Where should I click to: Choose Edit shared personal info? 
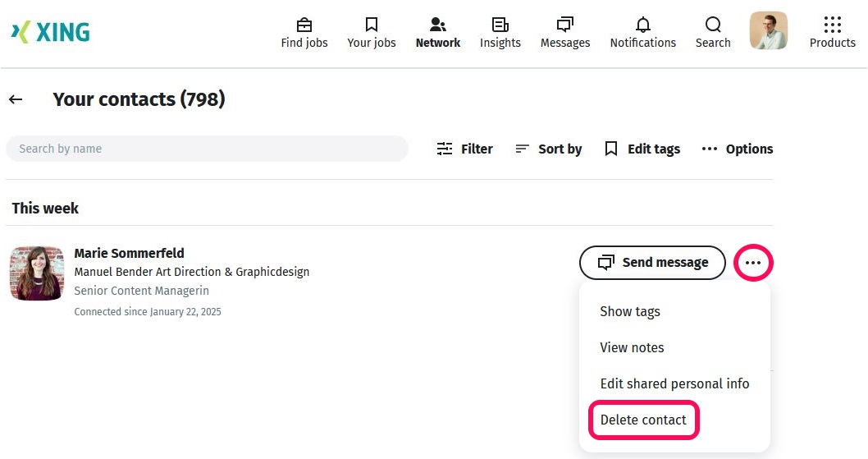pos(674,383)
